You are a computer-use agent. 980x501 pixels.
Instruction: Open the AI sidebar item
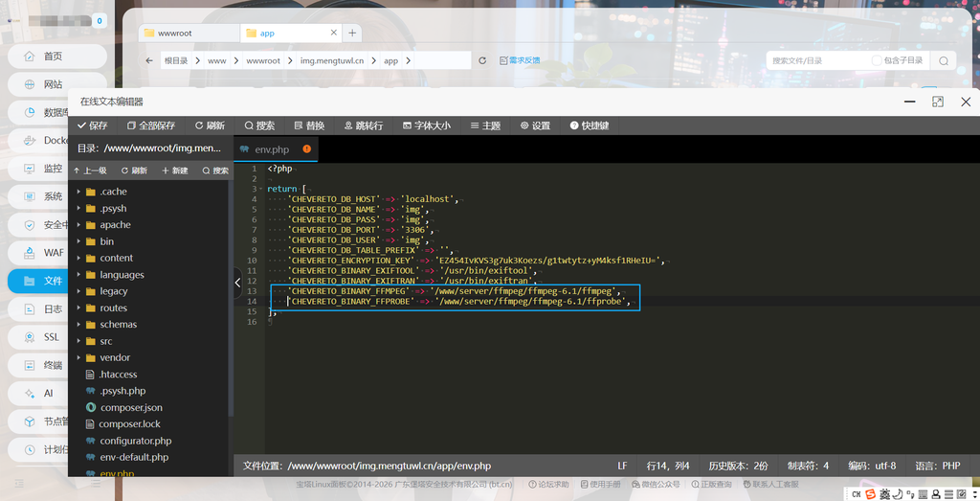tap(38, 394)
